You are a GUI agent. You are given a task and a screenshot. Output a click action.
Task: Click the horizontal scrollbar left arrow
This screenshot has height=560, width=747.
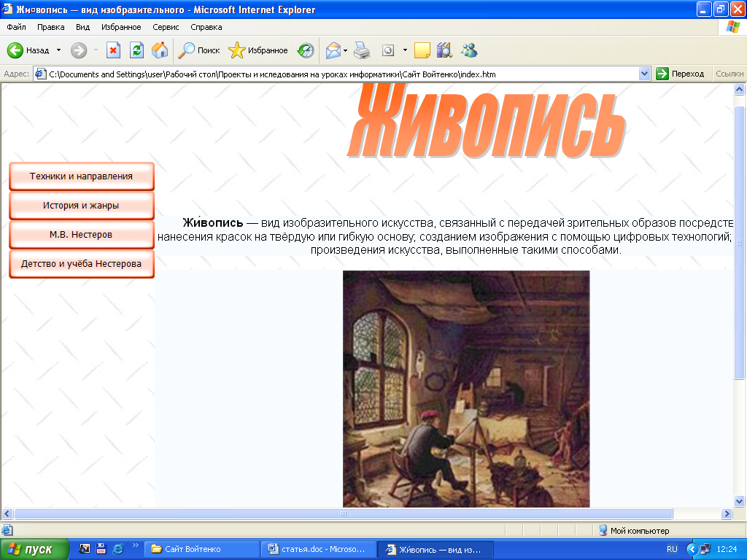tap(7, 514)
